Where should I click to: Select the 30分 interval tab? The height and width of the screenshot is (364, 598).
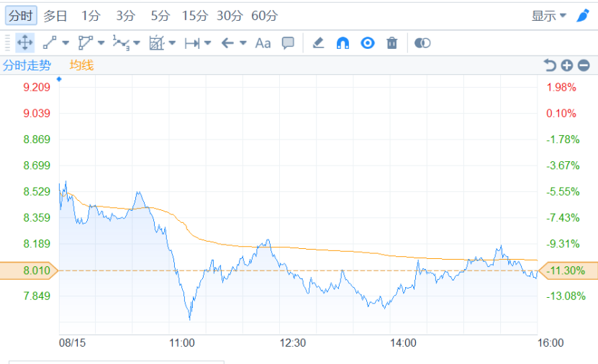(230, 16)
